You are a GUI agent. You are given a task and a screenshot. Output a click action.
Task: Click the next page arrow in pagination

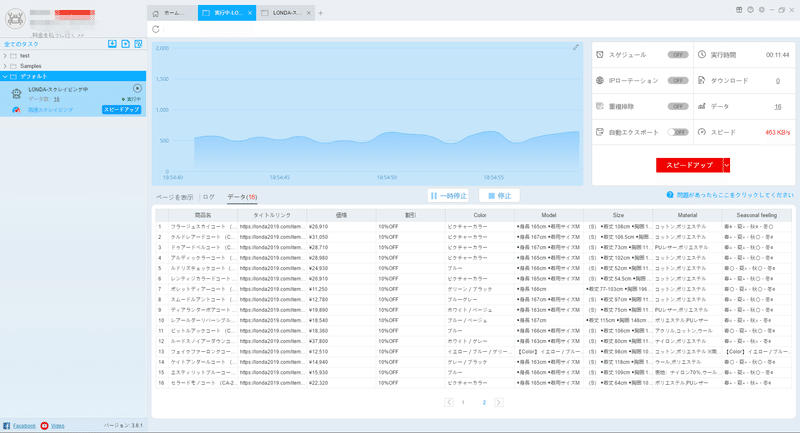498,402
